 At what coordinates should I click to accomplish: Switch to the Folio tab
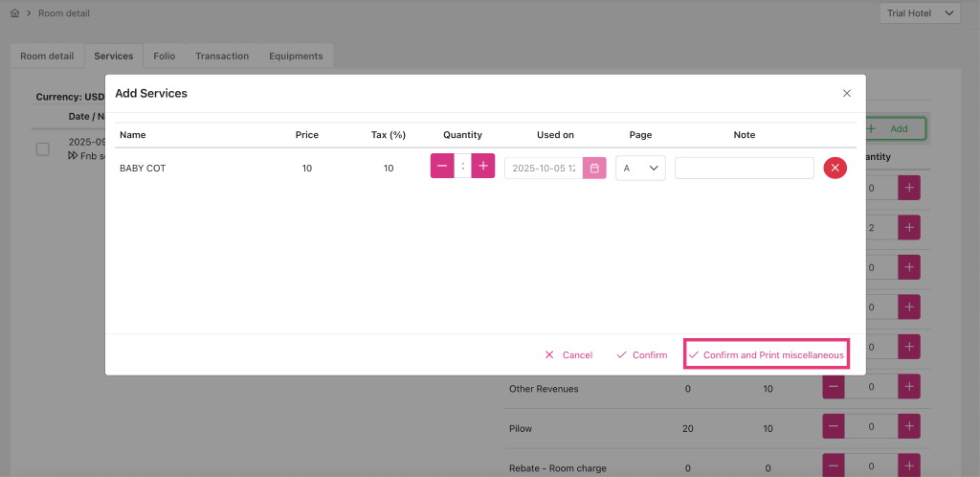(165, 57)
